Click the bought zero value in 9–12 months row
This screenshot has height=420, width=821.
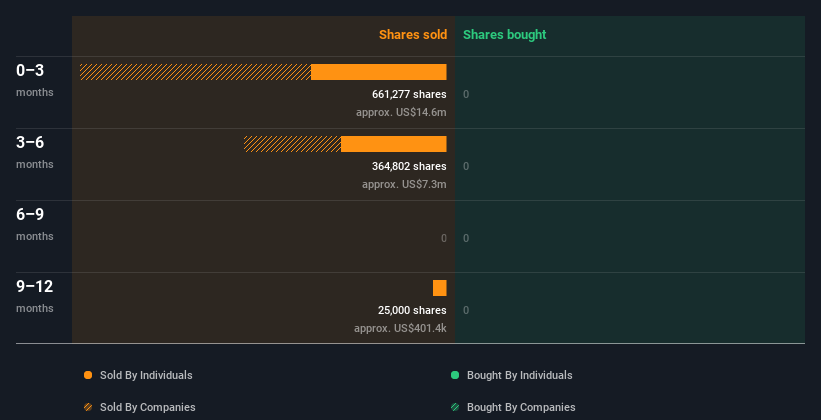466,311
